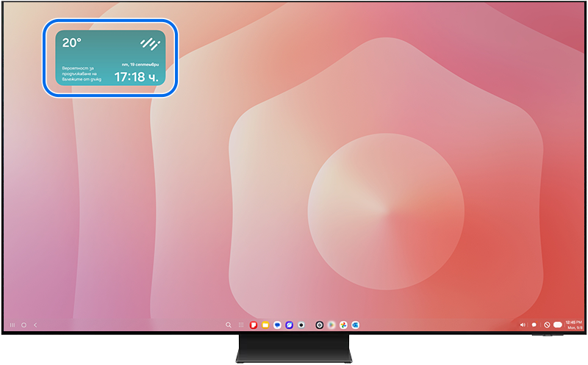Screen dimensions: 588x365
Task: Open the taskbar search magnifier
Action: point(229,325)
